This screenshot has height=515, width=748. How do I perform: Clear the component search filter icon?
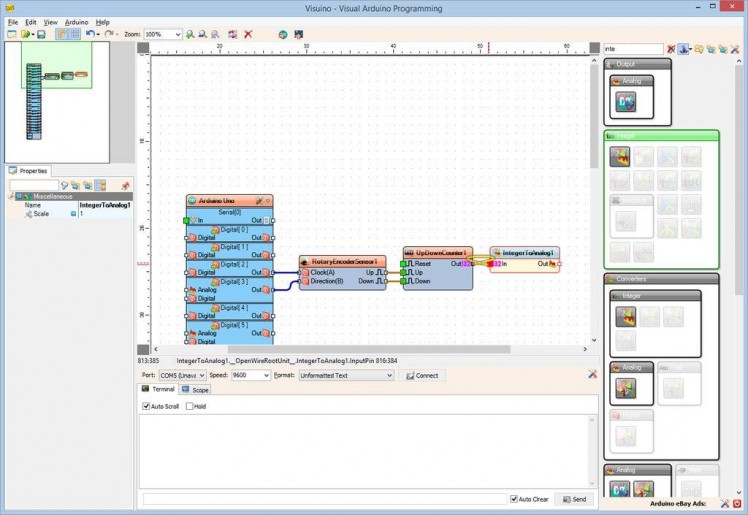point(672,48)
